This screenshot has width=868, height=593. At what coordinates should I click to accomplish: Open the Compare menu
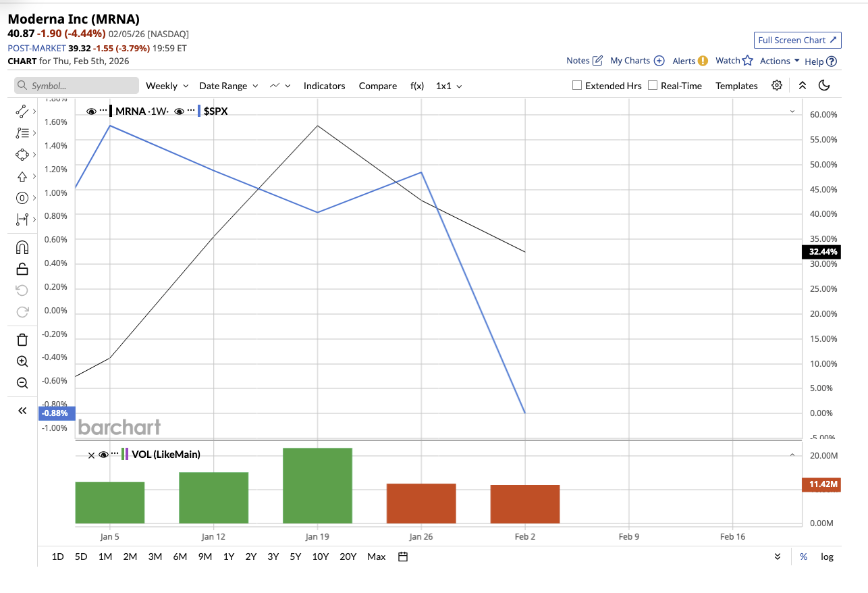click(377, 86)
